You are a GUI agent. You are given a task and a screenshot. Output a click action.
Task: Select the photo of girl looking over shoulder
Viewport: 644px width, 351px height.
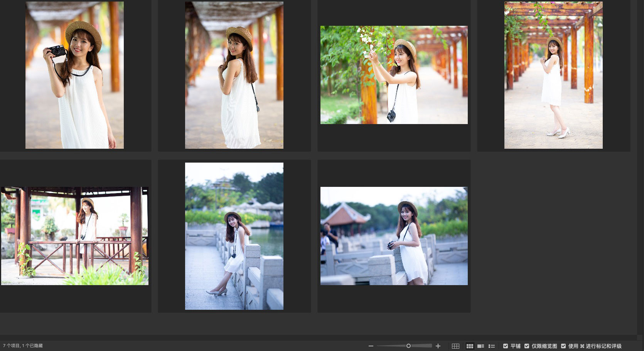click(x=234, y=75)
